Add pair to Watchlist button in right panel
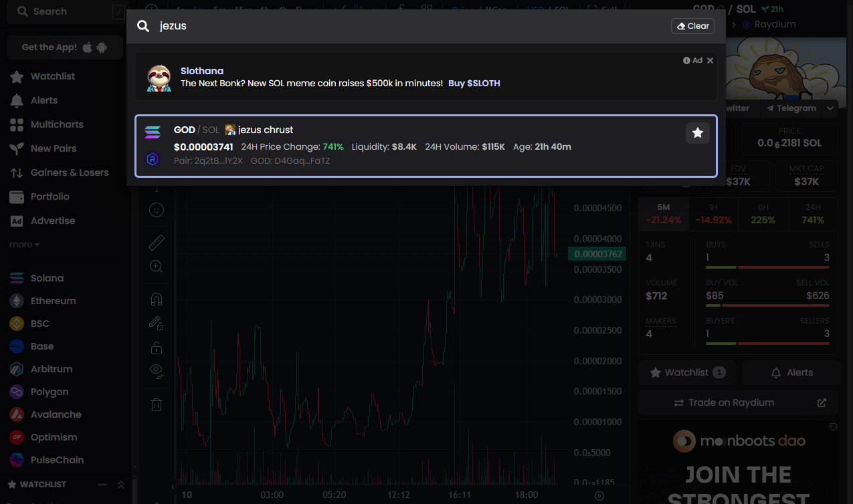This screenshot has height=504, width=853. [687, 372]
